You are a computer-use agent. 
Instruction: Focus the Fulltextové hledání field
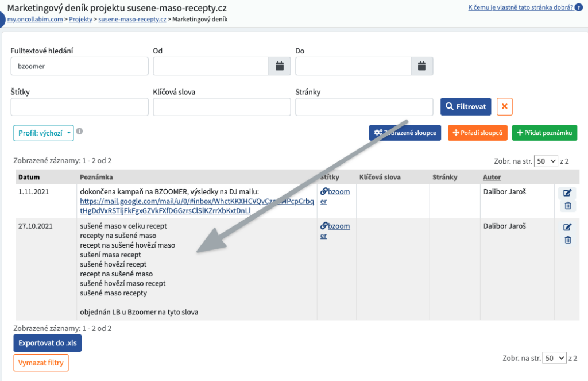79,67
